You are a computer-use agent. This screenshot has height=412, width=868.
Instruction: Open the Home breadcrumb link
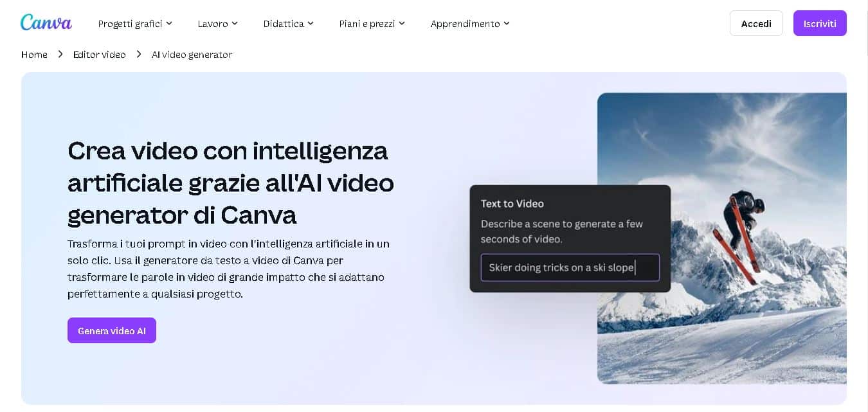pos(34,55)
